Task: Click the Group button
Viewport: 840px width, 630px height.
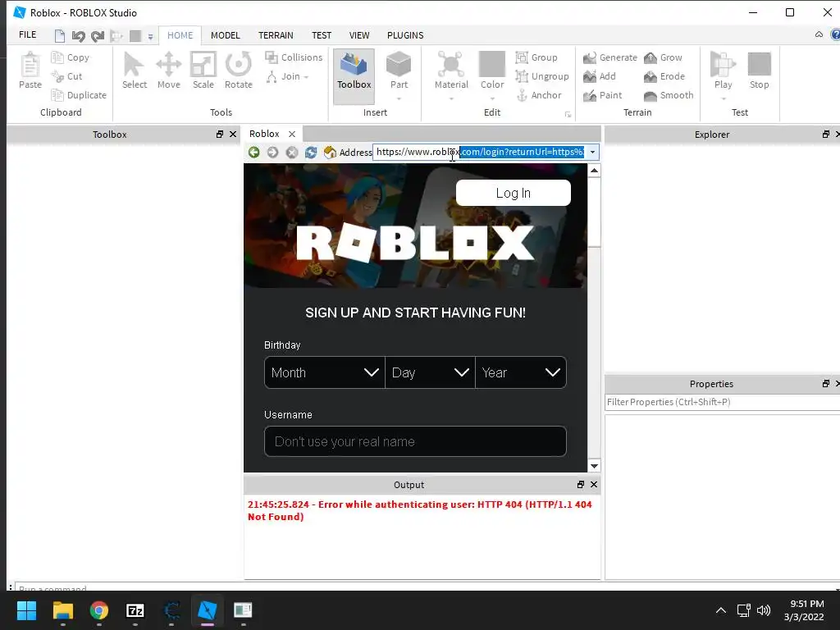Action: point(536,57)
